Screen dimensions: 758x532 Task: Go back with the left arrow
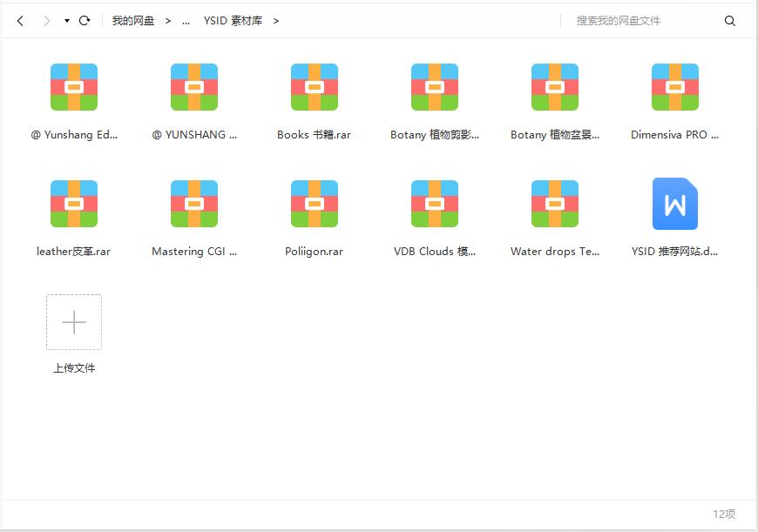point(20,21)
